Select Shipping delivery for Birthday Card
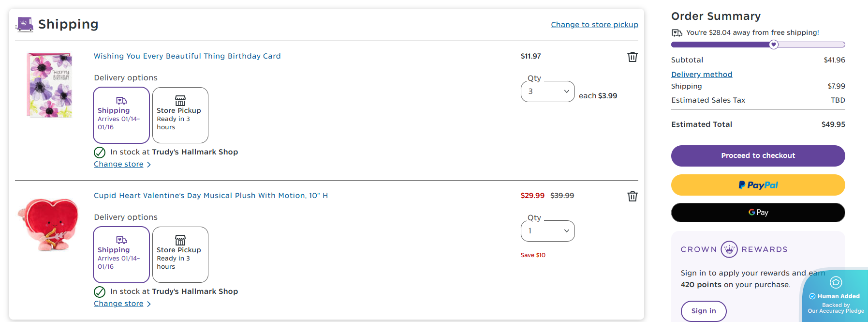Screen dimensions: 868x322 [x=121, y=115]
